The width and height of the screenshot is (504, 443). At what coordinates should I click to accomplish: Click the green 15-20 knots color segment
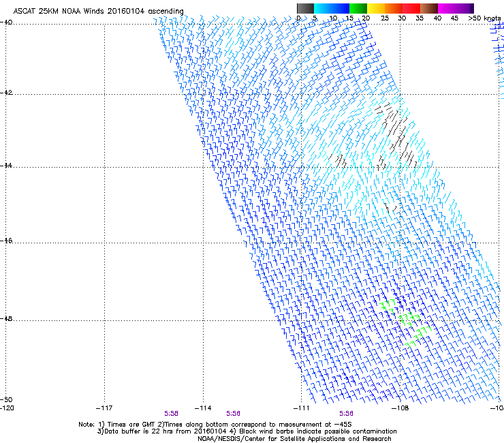pyautogui.click(x=358, y=8)
